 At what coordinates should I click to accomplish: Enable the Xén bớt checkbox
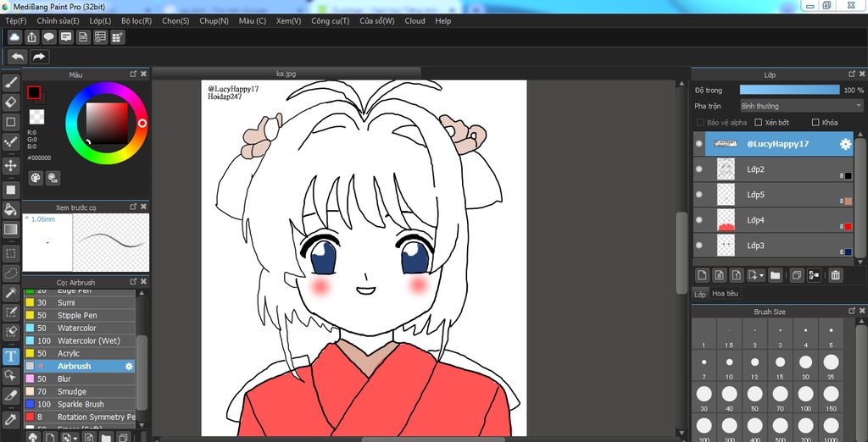click(759, 122)
